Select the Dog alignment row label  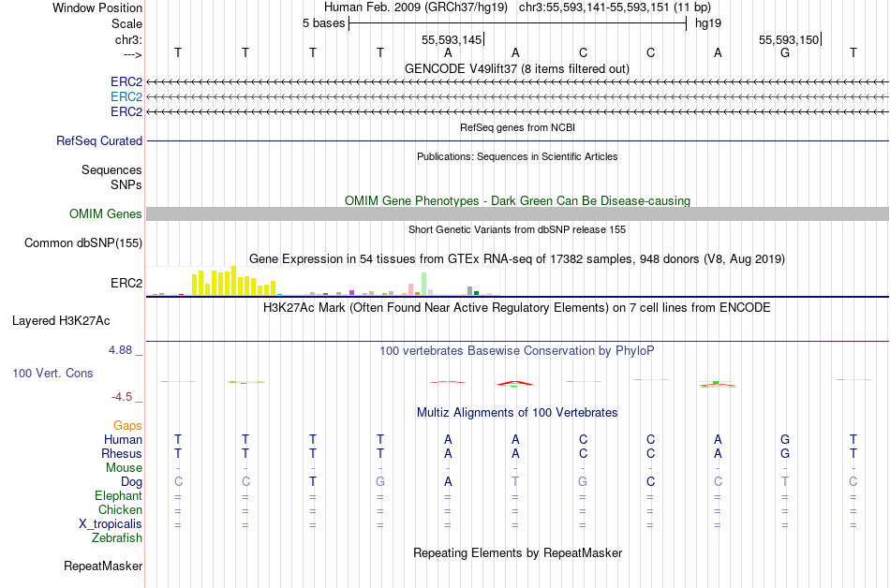tap(132, 482)
